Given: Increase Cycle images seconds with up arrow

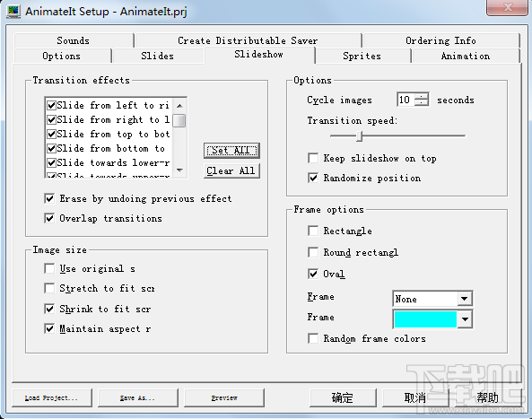Looking at the screenshot, I should pos(422,96).
